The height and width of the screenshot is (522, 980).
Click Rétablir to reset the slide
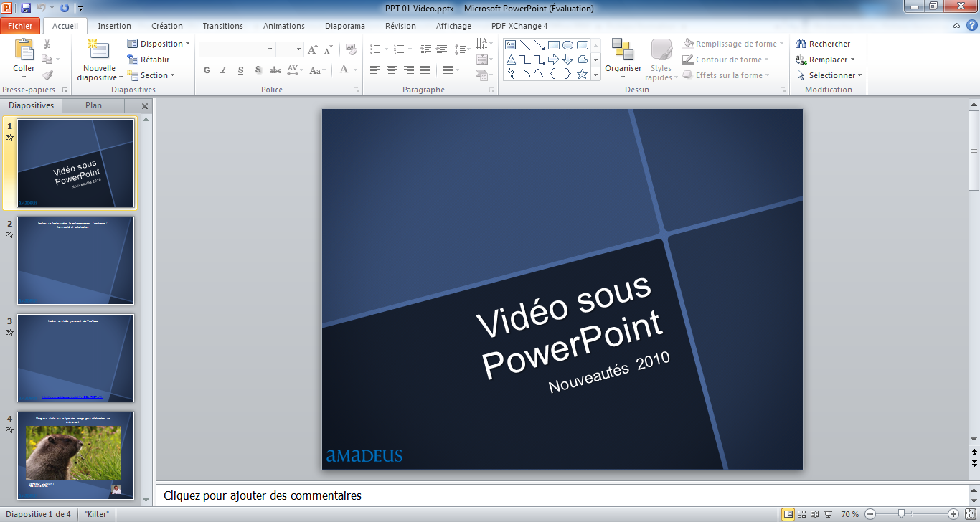149,60
